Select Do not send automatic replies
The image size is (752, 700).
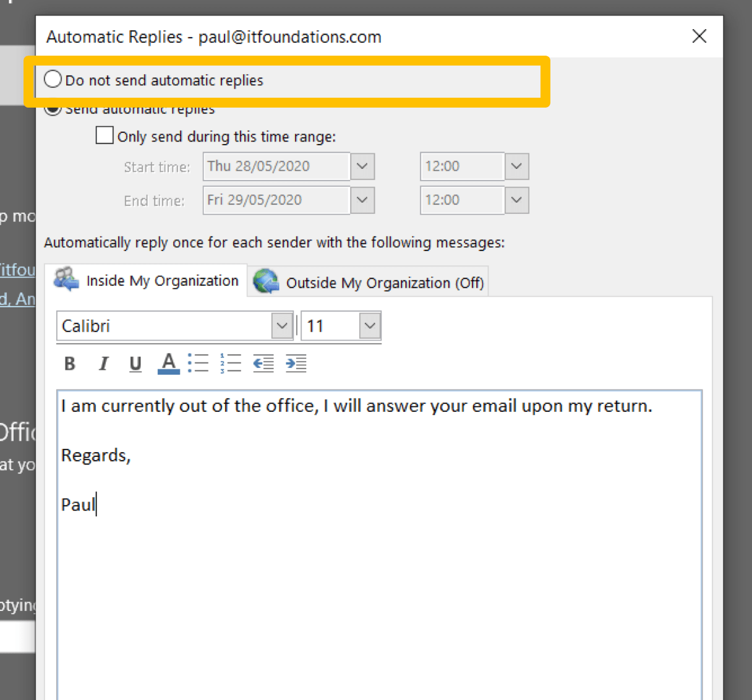click(x=53, y=80)
